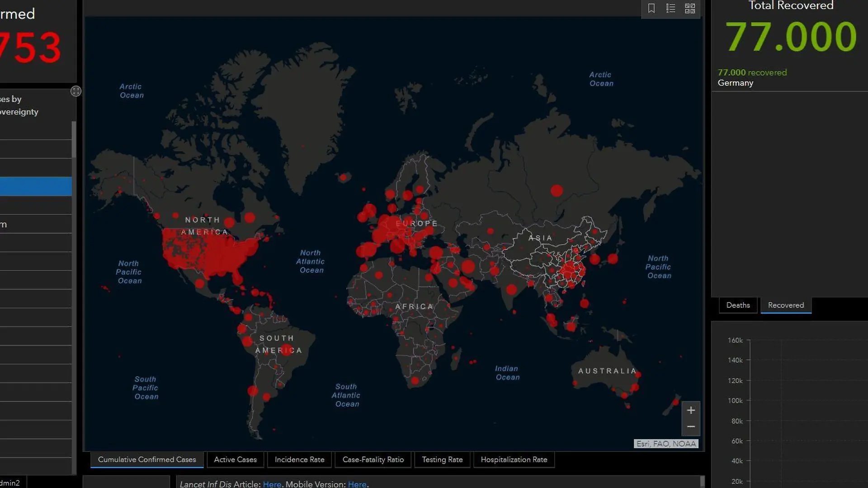
Task: Select the Incidence Rate tab
Action: tap(299, 460)
